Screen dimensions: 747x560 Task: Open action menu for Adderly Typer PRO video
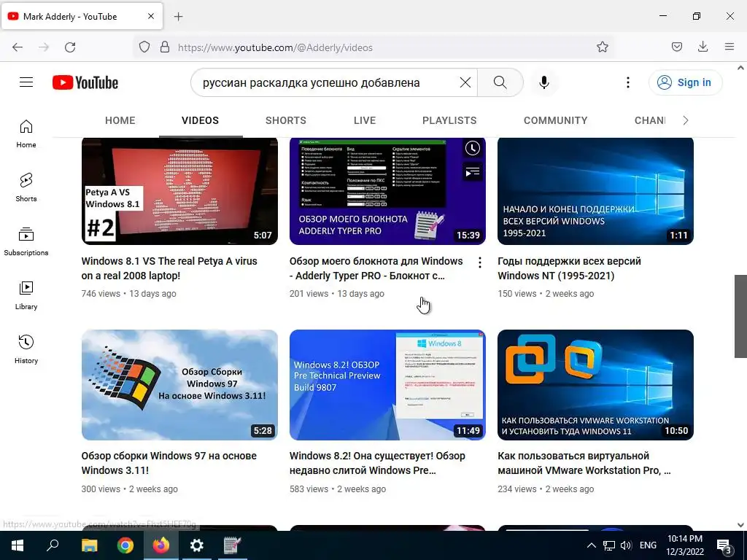point(480,262)
